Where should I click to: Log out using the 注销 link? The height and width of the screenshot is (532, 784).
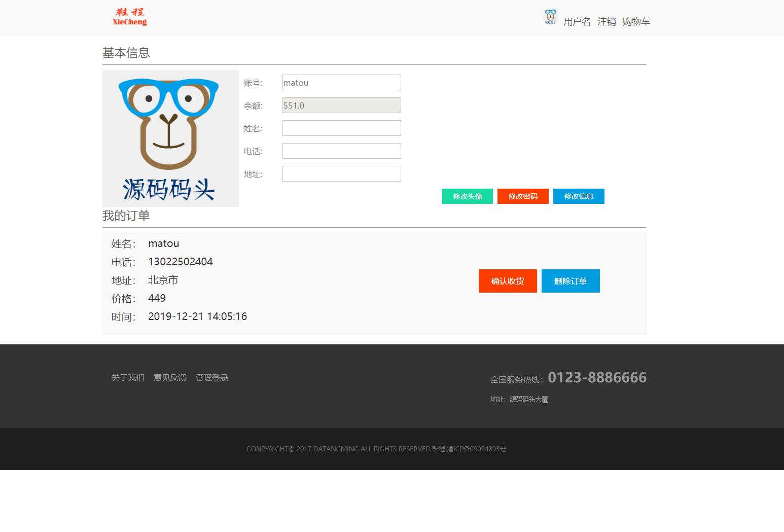click(x=606, y=22)
